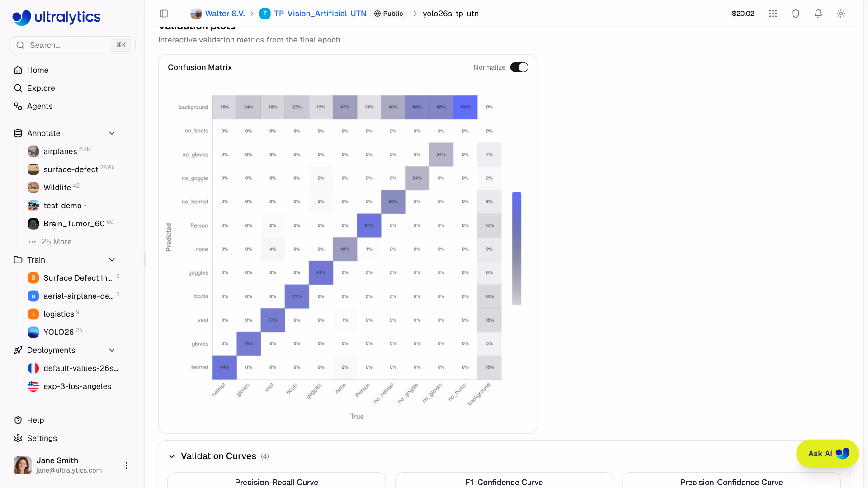Click the 100% no_boots background cell
The image size is (868, 488).
[x=465, y=107]
